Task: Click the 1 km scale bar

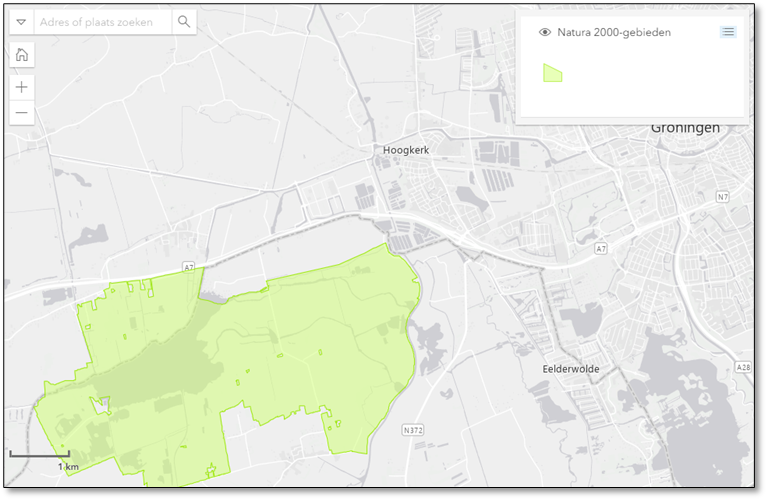Action: pyautogui.click(x=40, y=454)
